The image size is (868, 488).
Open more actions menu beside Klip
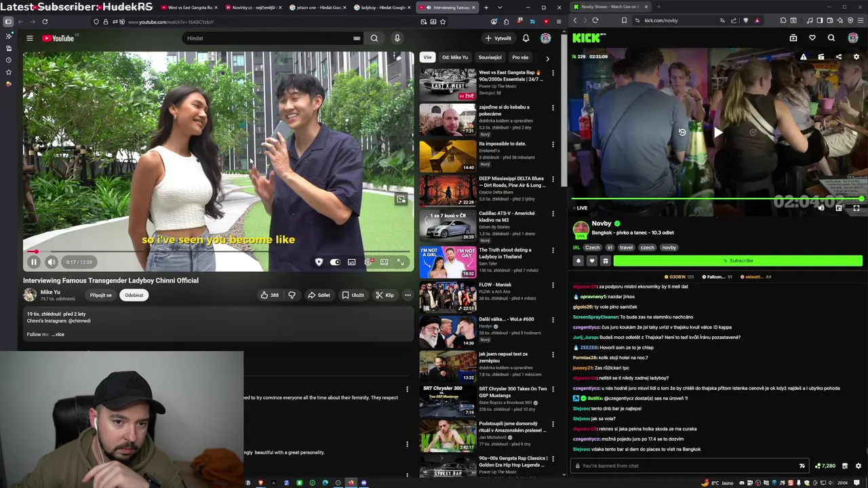tap(408, 295)
